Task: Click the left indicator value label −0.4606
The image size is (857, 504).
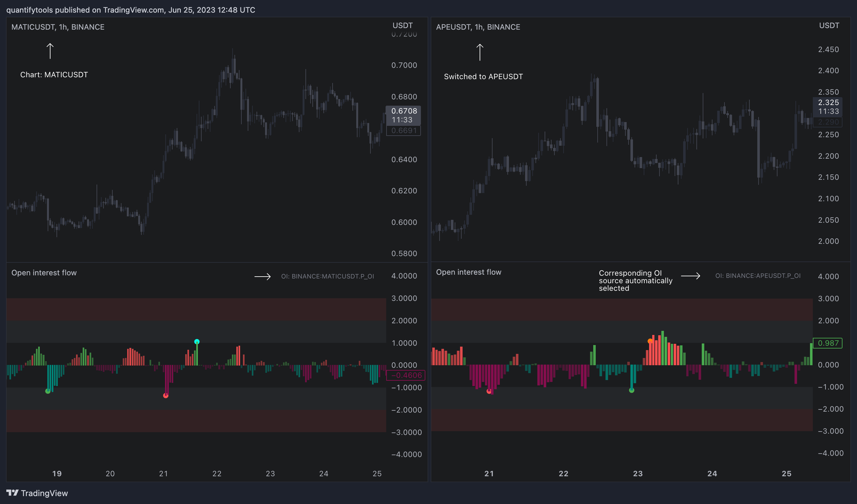Action: pyautogui.click(x=406, y=375)
